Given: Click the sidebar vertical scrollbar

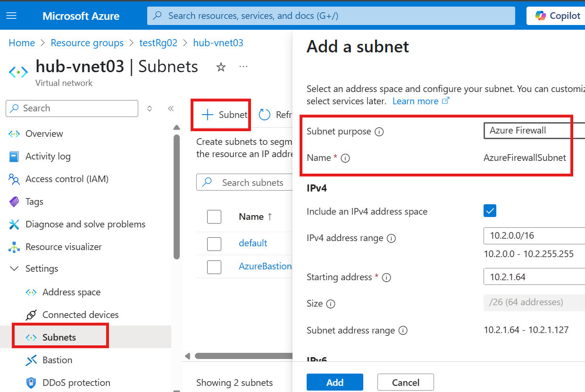Looking at the screenshot, I should coord(177,196).
